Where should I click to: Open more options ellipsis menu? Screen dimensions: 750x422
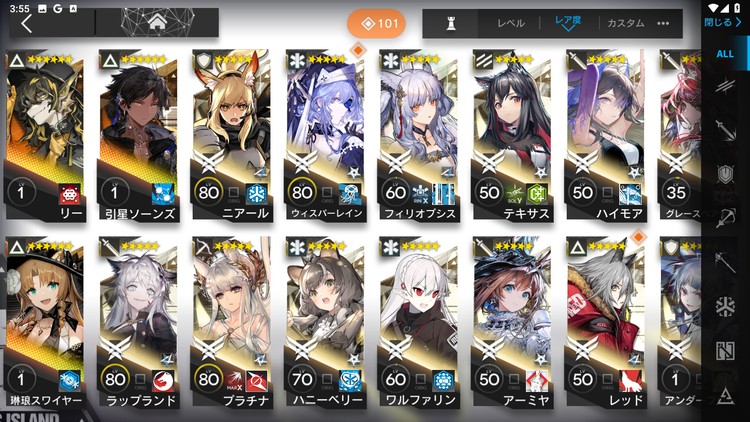click(663, 23)
